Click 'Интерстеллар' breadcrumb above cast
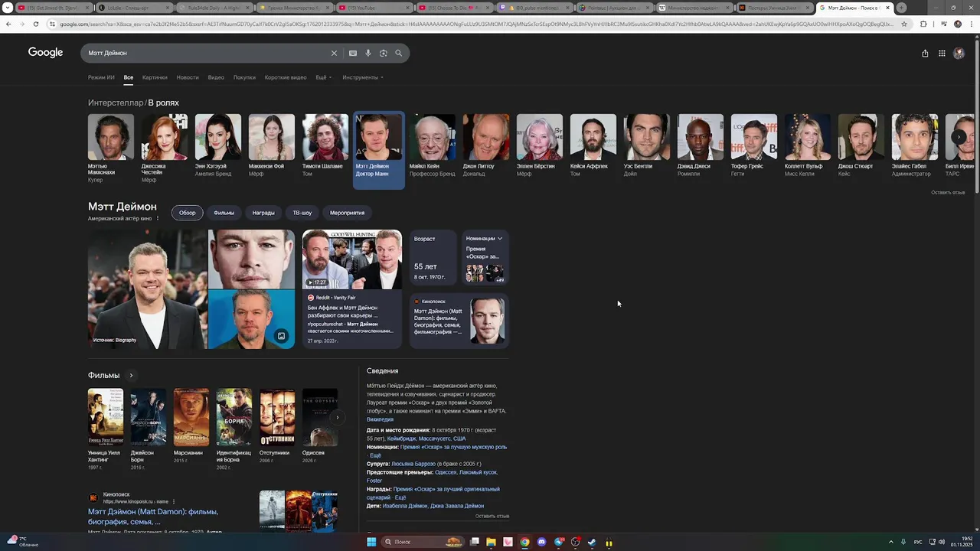This screenshot has width=980, height=551. coord(116,103)
